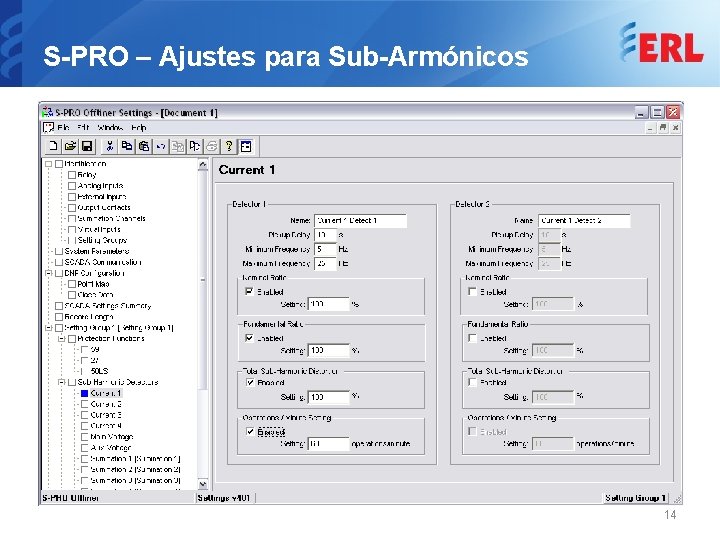Viewport: 720px width, 540px height.
Task: Collapse the Sub Harmonic Detectors tree node
Action: click(62, 382)
